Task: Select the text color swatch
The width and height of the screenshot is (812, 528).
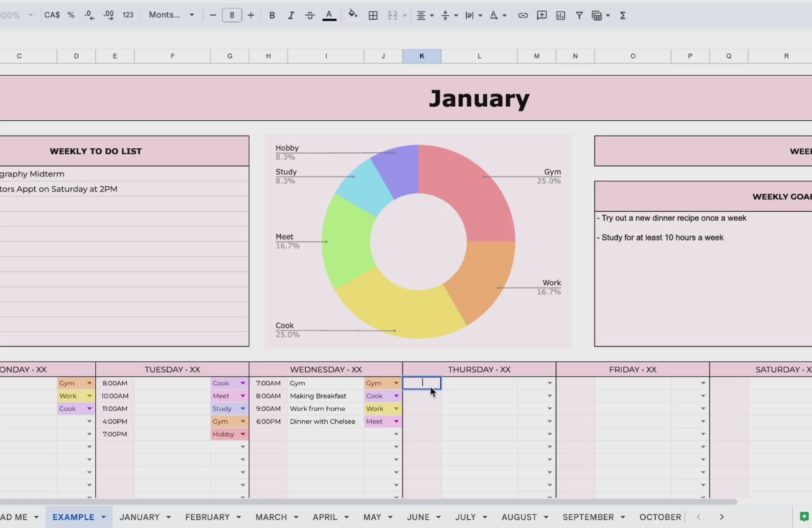Action: pyautogui.click(x=330, y=15)
